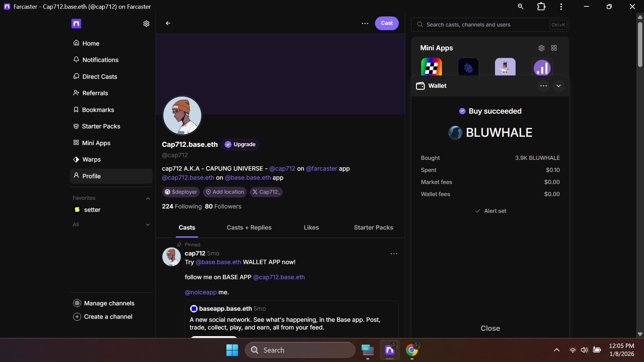Expand the All channels section

tap(148, 225)
